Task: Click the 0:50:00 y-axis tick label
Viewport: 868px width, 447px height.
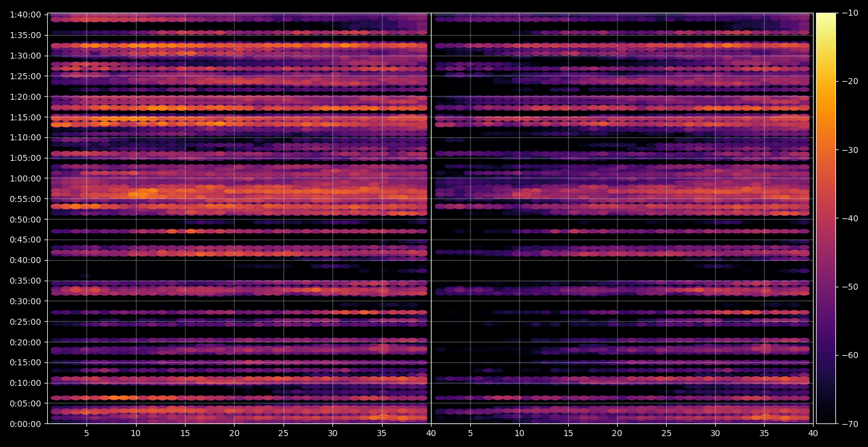Action: (x=25, y=219)
